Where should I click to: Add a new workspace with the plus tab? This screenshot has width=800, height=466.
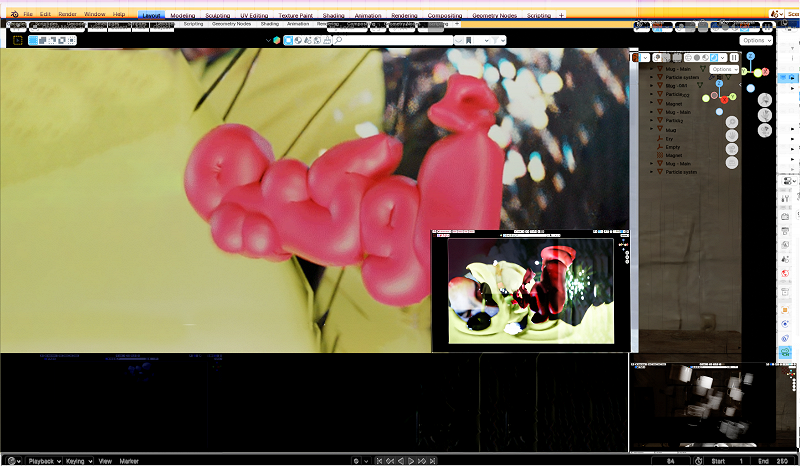click(561, 15)
